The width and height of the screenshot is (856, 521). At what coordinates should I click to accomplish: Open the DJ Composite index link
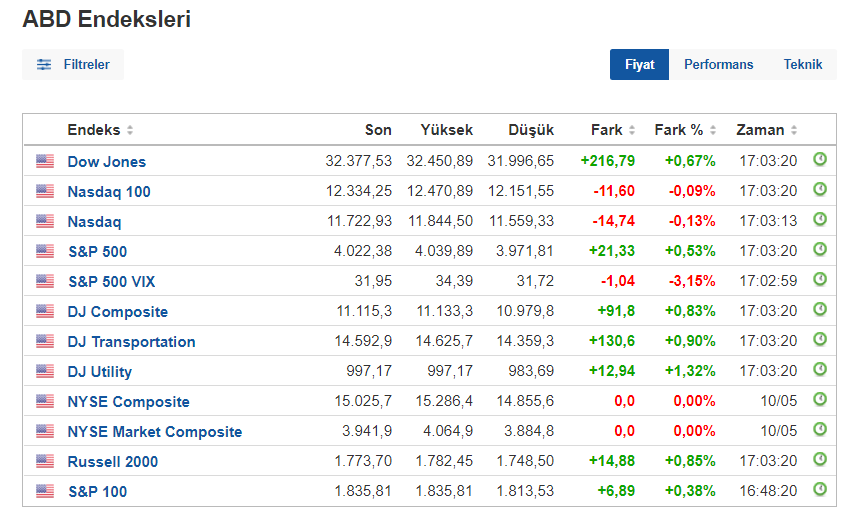[118, 311]
